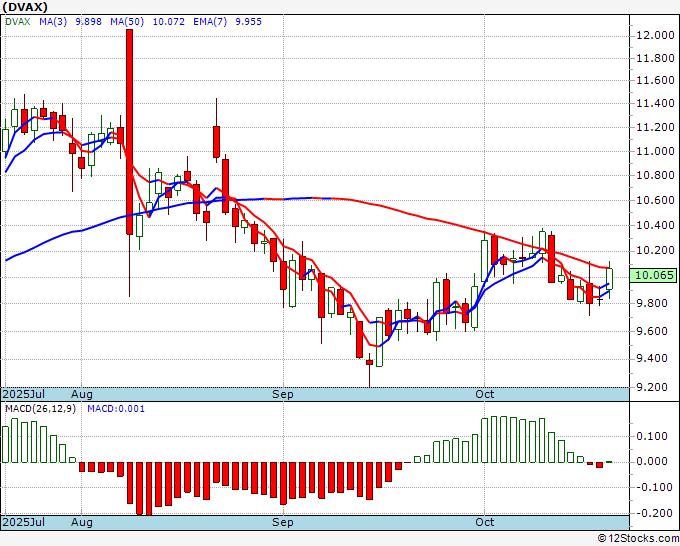Click Oct on the price chart time axis
The width and height of the screenshot is (680, 546).
(484, 394)
